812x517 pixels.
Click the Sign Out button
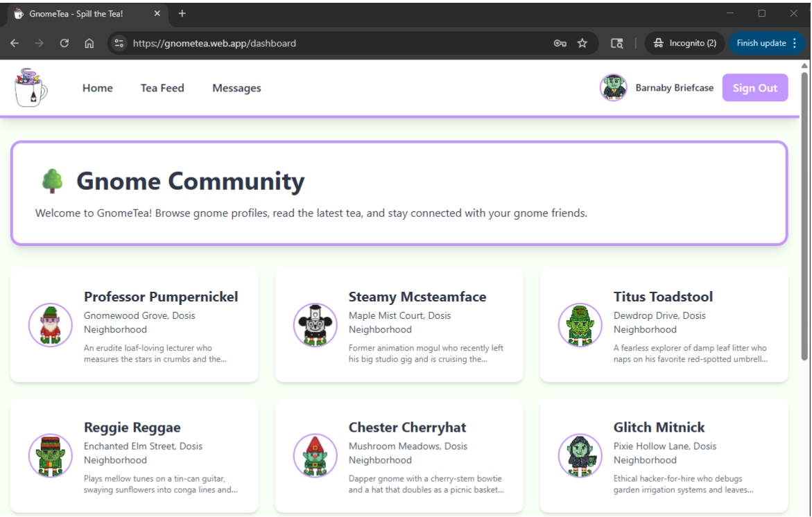click(755, 87)
